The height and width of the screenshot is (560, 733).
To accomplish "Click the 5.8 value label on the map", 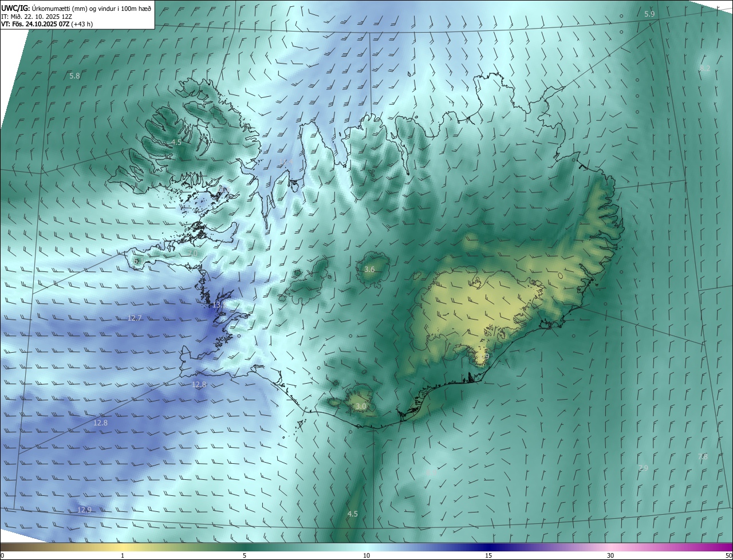I will point(74,76).
